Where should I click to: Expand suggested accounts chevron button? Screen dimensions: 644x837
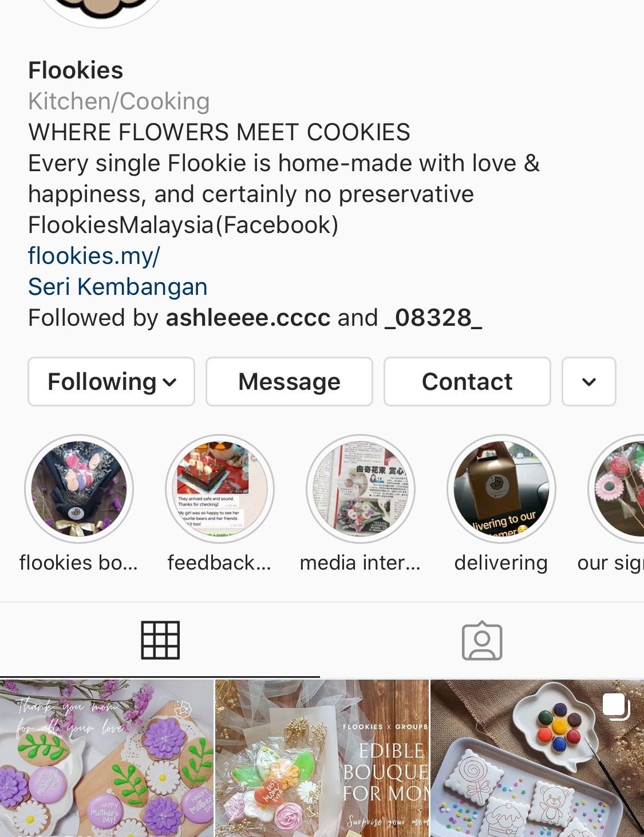pos(589,382)
